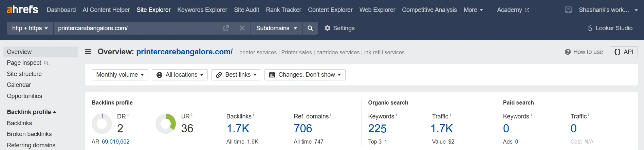
Task: Click the search magnifier button
Action: [310, 28]
